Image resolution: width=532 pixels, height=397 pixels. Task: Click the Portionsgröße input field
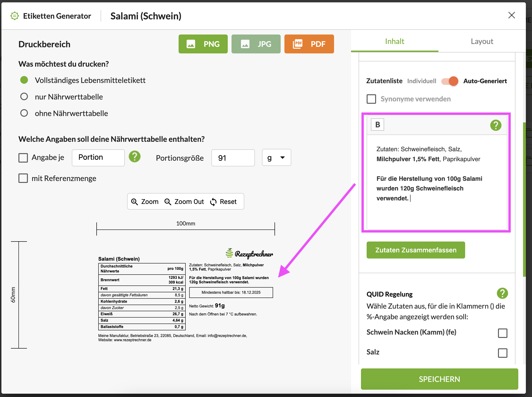point(233,158)
